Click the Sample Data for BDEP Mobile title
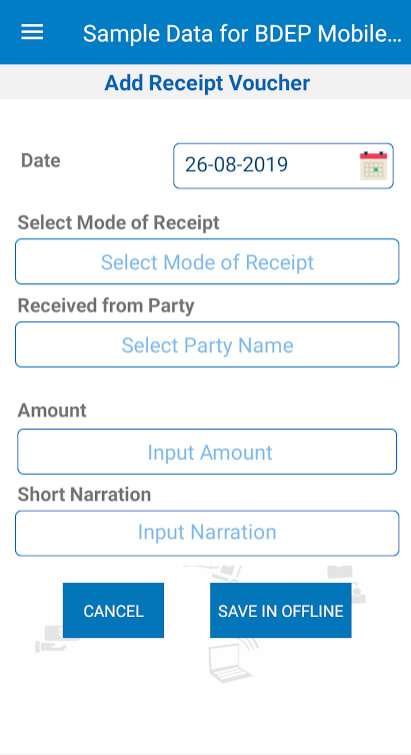The image size is (411, 755). pos(242,34)
